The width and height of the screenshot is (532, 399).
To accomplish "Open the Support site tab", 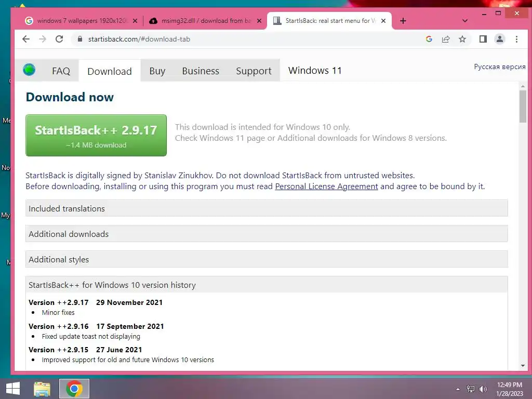I will click(x=254, y=71).
